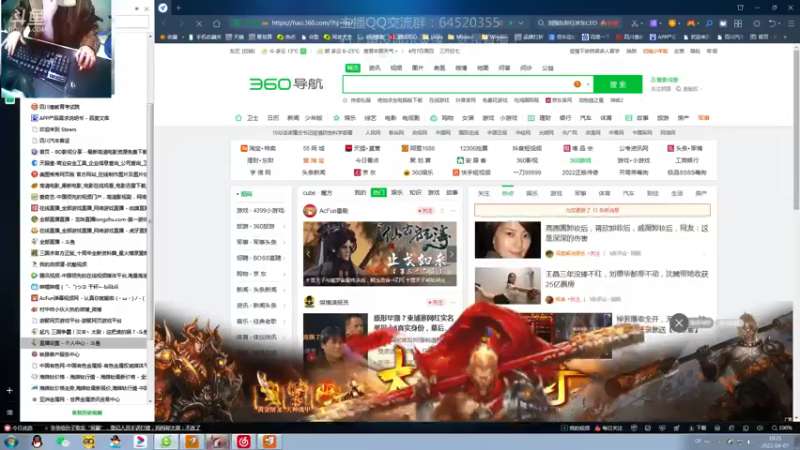
Task: Open the game controller toolbar icon
Action: [691, 23]
